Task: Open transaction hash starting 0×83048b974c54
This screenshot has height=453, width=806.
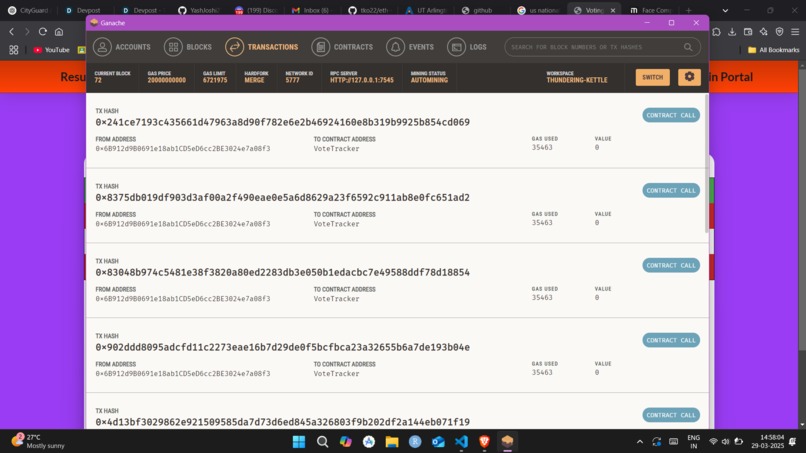Action: coord(282,273)
